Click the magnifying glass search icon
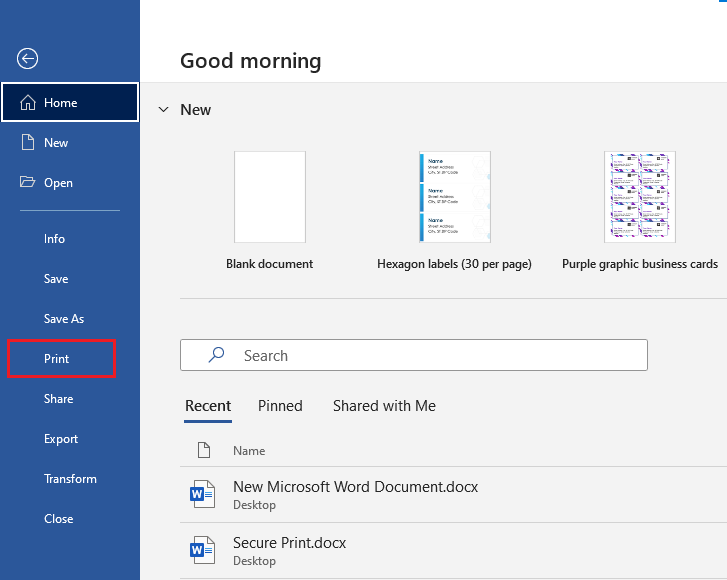Screen dimensions: 727x580 [x=216, y=355]
